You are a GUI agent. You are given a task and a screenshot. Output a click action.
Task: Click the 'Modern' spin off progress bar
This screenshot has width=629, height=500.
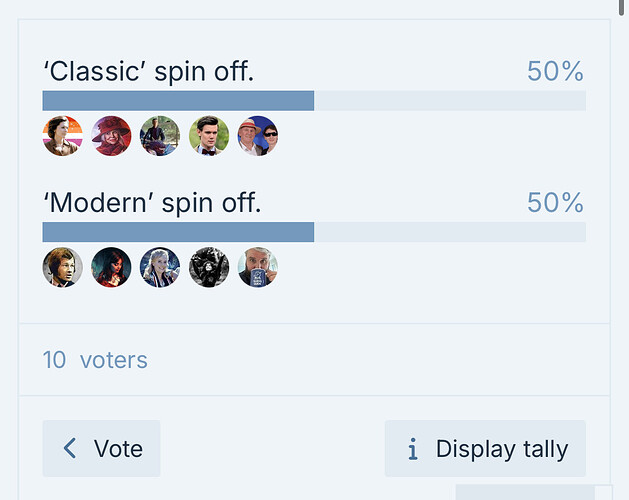point(314,232)
